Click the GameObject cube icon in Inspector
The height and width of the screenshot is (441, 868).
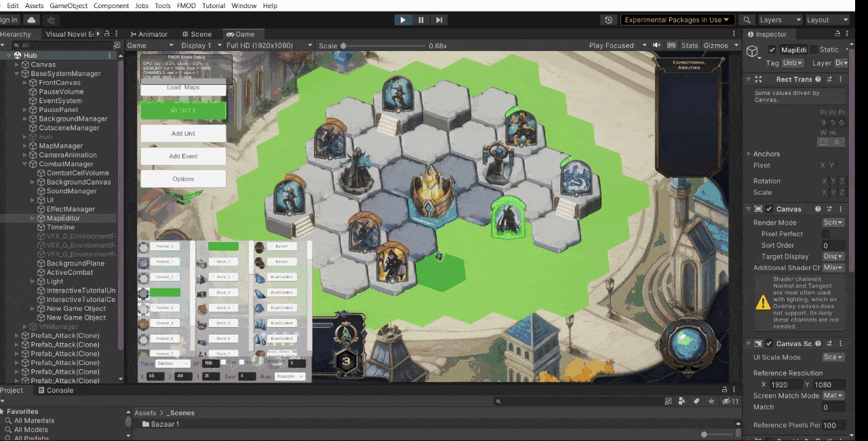[752, 51]
